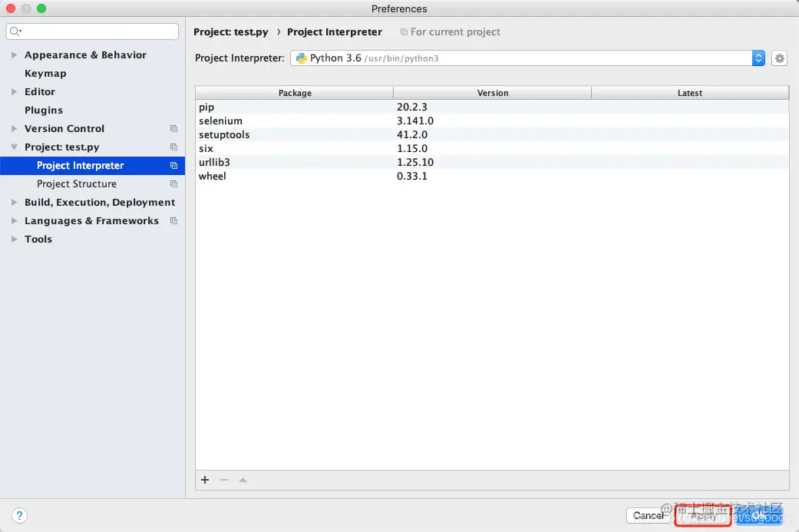This screenshot has width=799, height=532.
Task: Select the six package row
Action: tap(492, 148)
